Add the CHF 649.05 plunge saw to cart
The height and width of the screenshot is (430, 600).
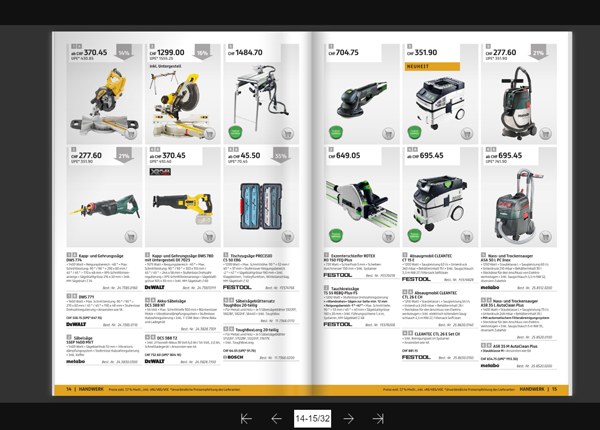pyautogui.click(x=388, y=237)
